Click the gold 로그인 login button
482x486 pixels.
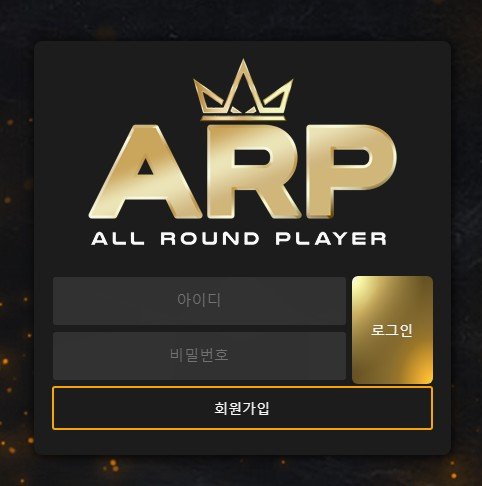click(x=392, y=330)
